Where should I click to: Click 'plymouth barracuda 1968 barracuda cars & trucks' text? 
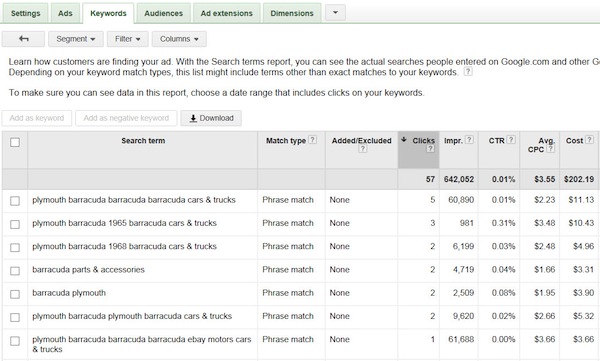(124, 246)
